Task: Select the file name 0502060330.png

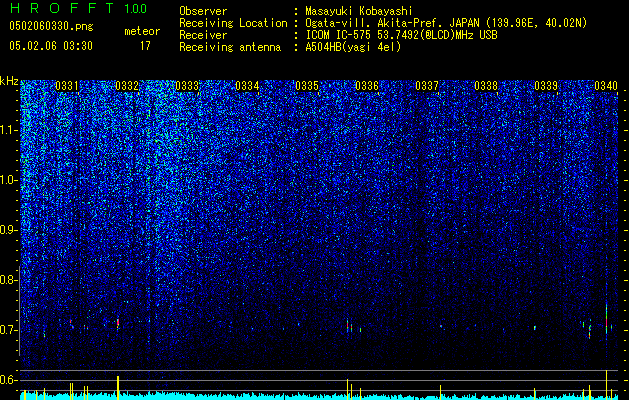Action: pyautogui.click(x=51, y=26)
